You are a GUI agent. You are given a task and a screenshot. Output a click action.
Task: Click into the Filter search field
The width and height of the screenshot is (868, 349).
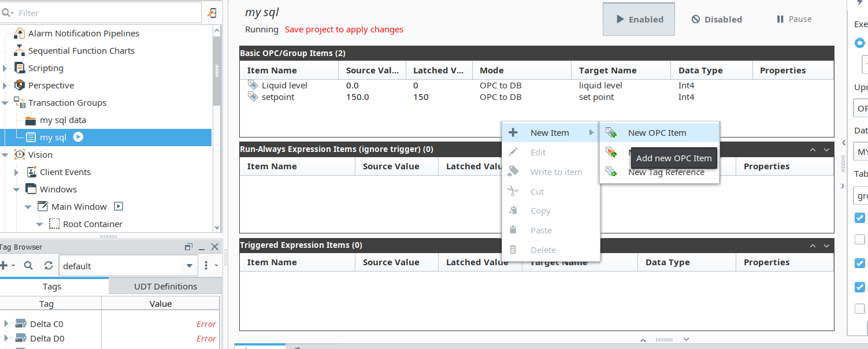104,12
